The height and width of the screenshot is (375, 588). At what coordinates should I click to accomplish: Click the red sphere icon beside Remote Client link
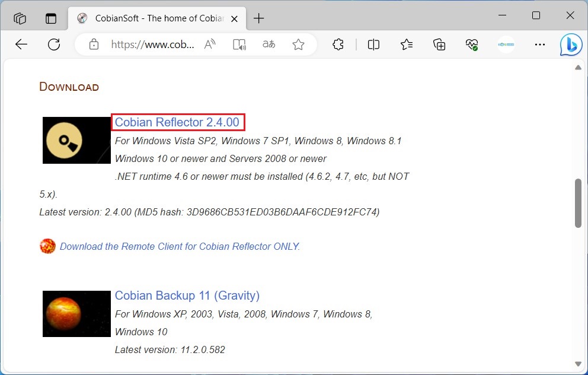pyautogui.click(x=47, y=246)
